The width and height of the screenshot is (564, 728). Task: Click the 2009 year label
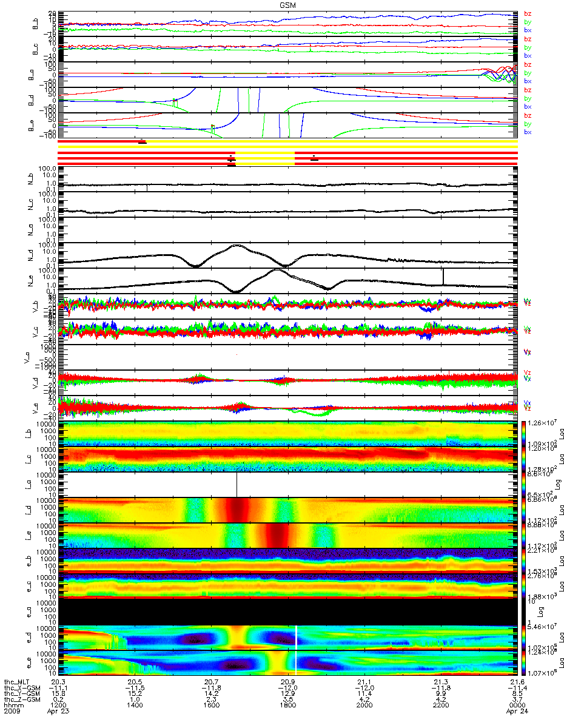12,711
